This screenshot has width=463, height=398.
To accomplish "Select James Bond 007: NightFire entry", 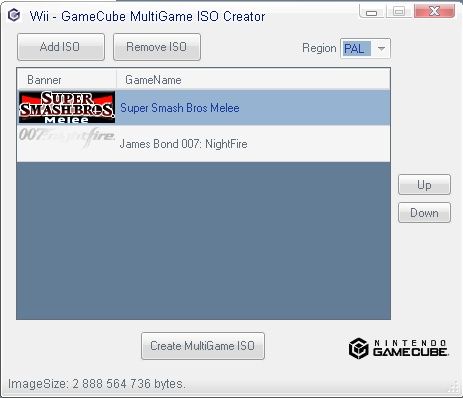I will 183,144.
